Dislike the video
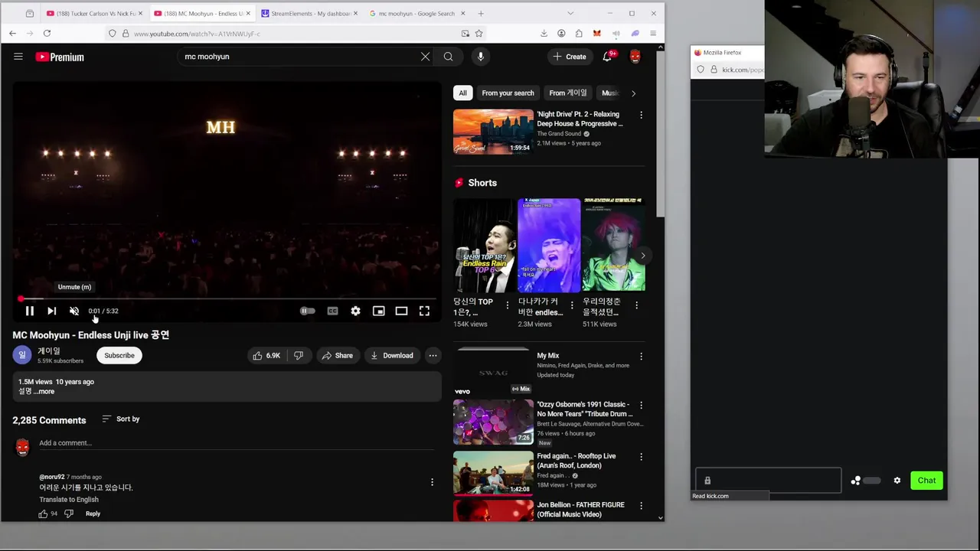This screenshot has width=980, height=551. click(x=299, y=355)
